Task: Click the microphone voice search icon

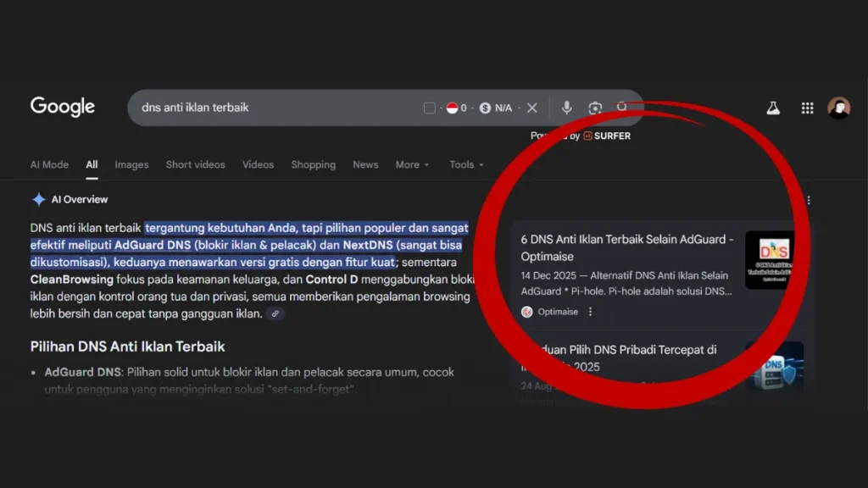Action: click(x=566, y=108)
